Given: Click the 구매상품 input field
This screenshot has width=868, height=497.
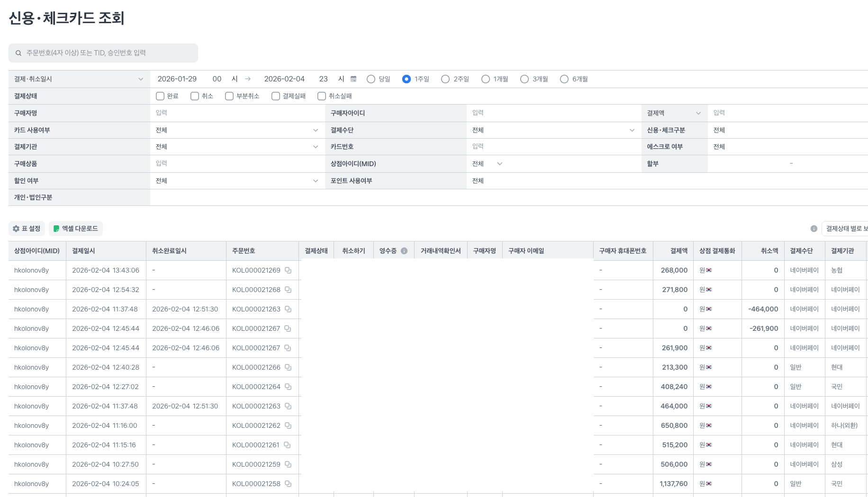Looking at the screenshot, I should (237, 163).
